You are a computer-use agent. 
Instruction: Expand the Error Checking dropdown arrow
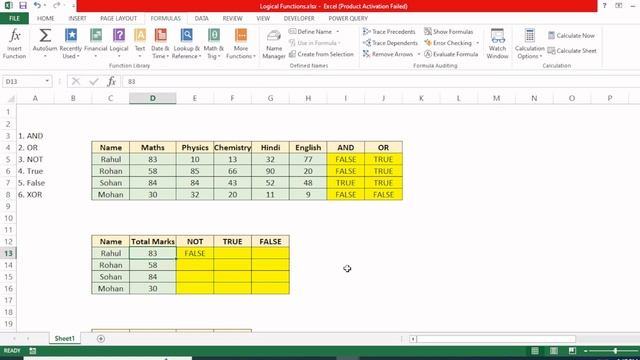tap(478, 43)
